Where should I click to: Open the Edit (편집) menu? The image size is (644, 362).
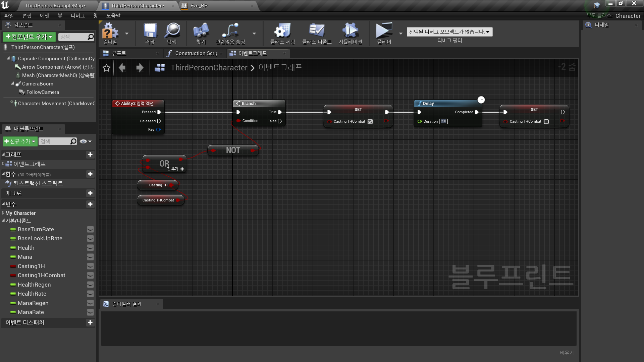pos(26,16)
